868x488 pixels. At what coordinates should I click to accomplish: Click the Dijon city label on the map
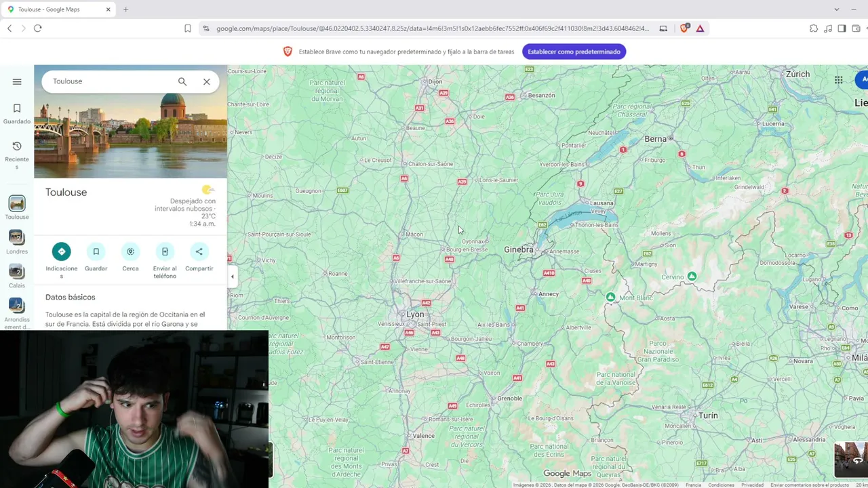[x=435, y=82]
